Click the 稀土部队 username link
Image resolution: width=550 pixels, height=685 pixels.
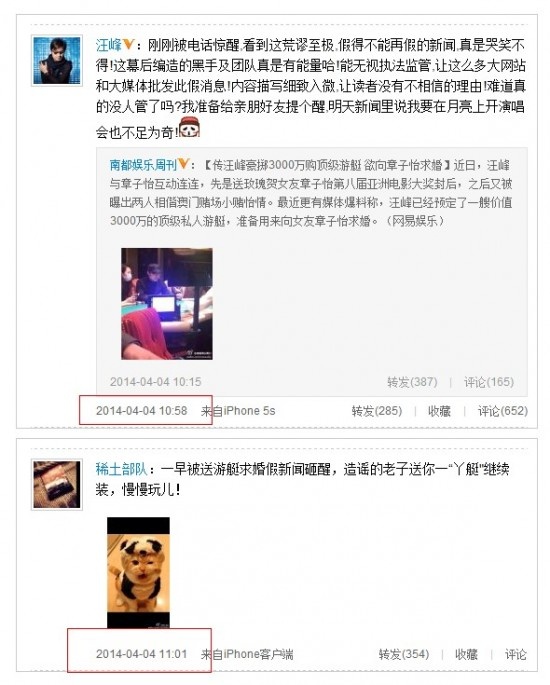pos(121,469)
